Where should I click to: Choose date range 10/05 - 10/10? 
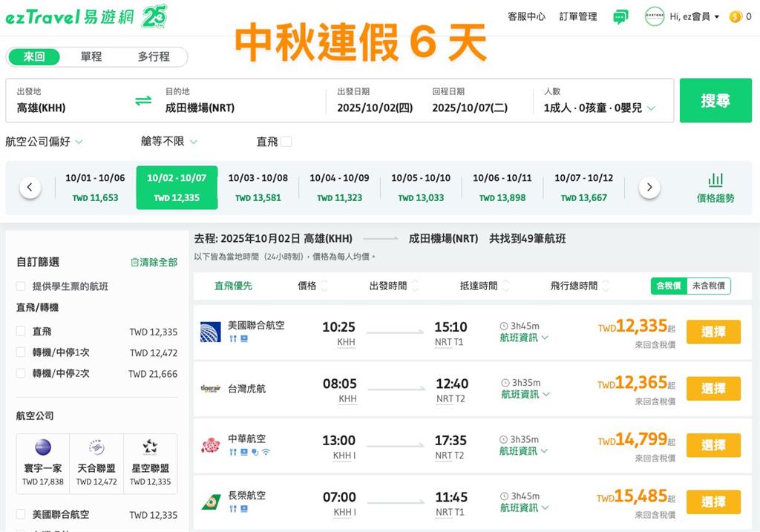pos(421,188)
